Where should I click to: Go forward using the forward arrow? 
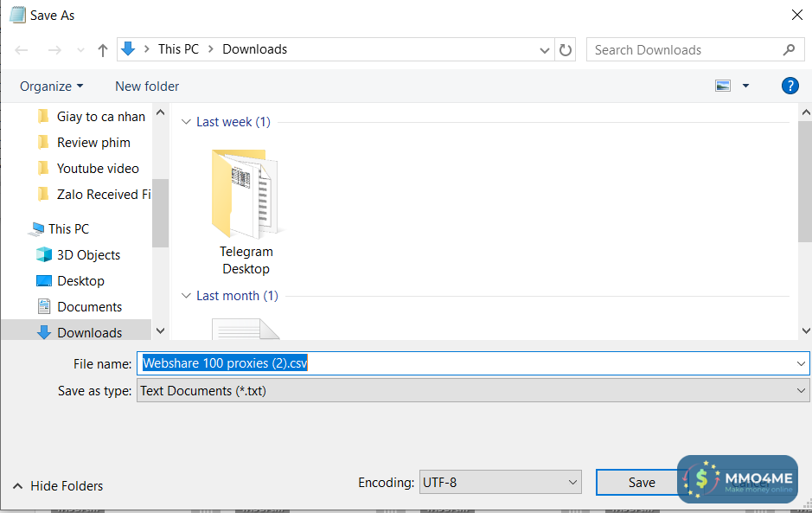[54, 50]
